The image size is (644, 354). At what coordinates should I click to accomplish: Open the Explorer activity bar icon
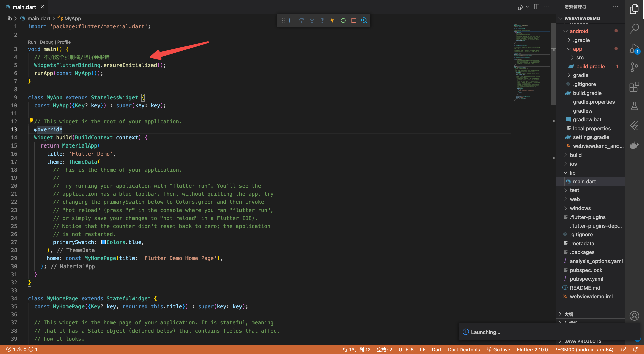[x=634, y=9]
